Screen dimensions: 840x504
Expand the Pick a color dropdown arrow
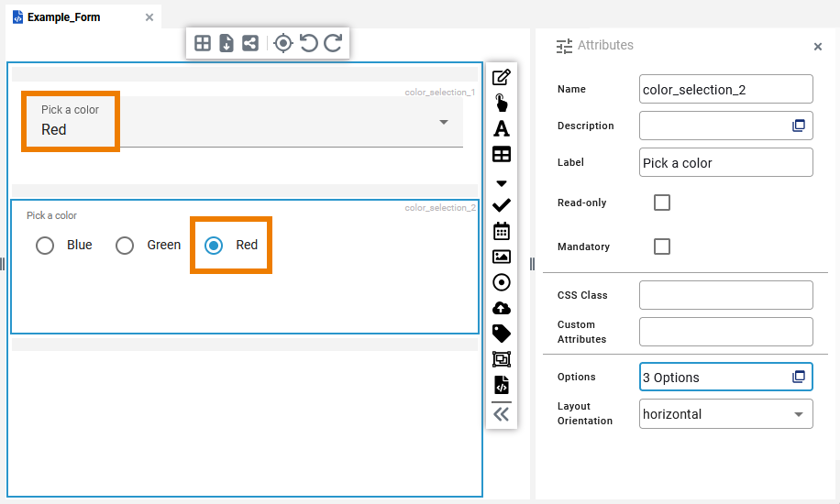[444, 122]
